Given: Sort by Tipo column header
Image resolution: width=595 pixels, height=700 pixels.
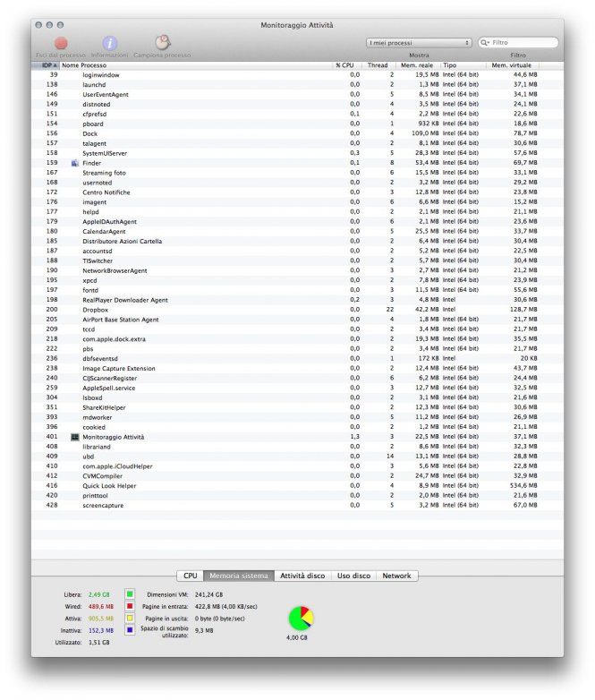Looking at the screenshot, I should [x=463, y=65].
